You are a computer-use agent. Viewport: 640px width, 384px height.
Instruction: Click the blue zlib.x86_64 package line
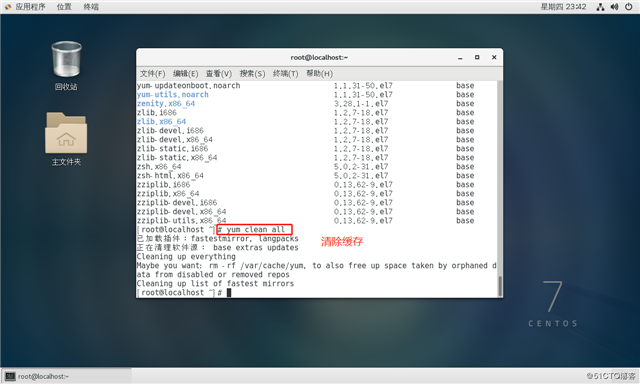161,122
